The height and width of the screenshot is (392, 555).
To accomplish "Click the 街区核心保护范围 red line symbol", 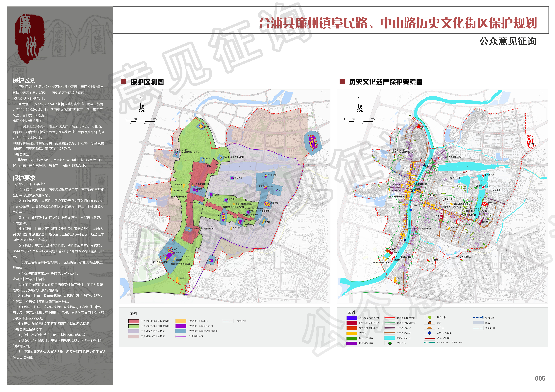I will 390,318.
